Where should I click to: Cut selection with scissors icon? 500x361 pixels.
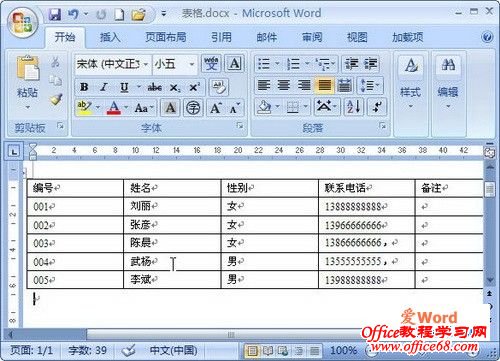pos(55,62)
